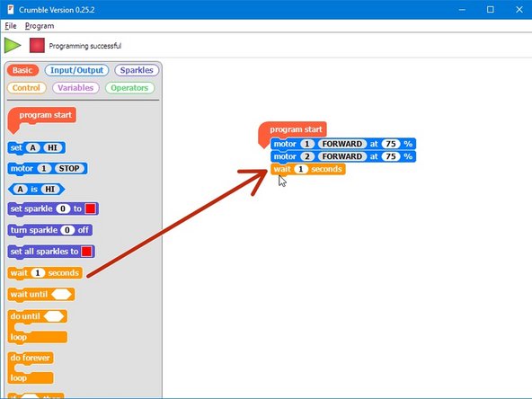Click empty condition slot in 'do until' block
This screenshot has height=399, width=532.
tap(54, 316)
